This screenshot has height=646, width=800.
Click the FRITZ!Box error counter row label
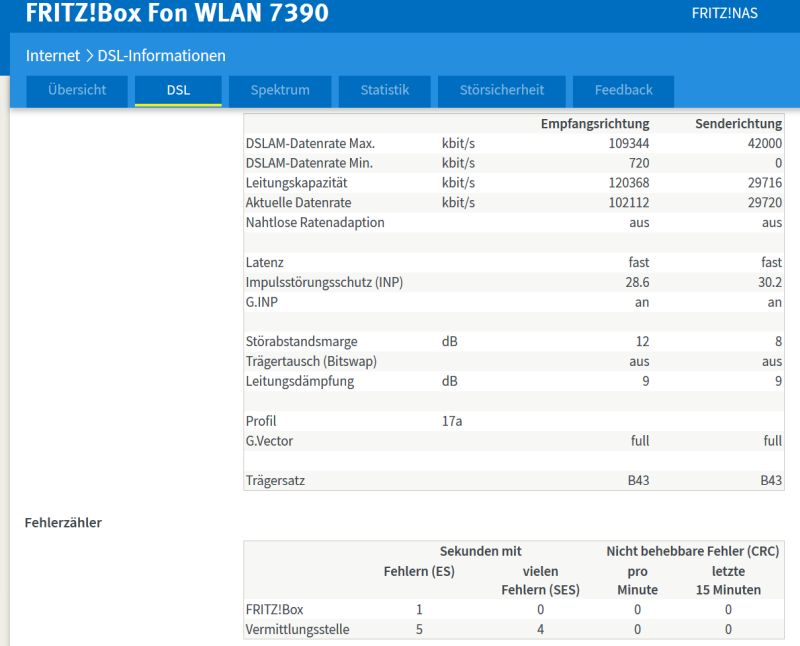[274, 610]
